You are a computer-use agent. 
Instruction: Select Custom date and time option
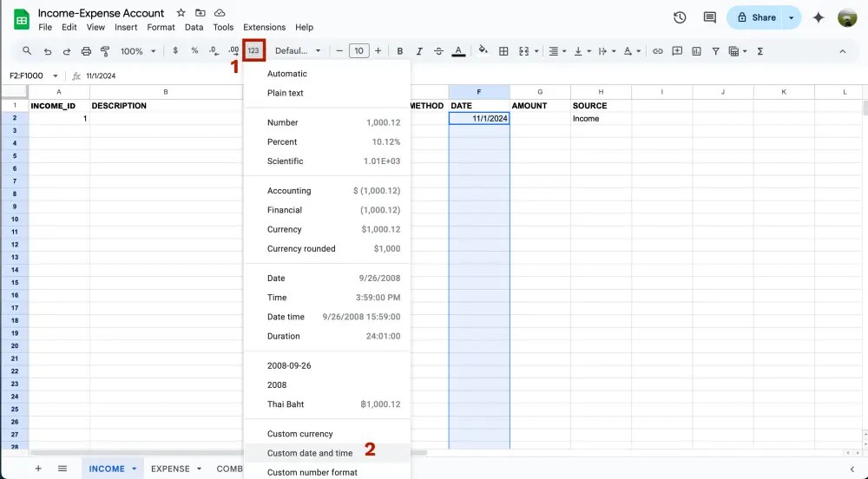click(310, 453)
